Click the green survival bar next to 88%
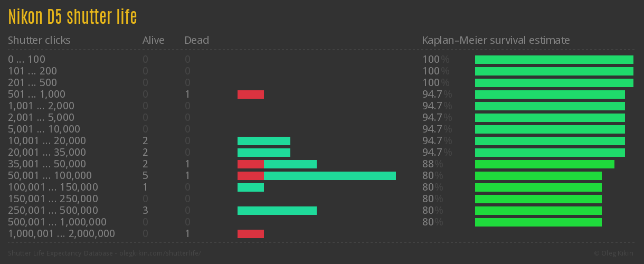Image resolution: width=644 pixels, height=264 pixels. coord(544,164)
